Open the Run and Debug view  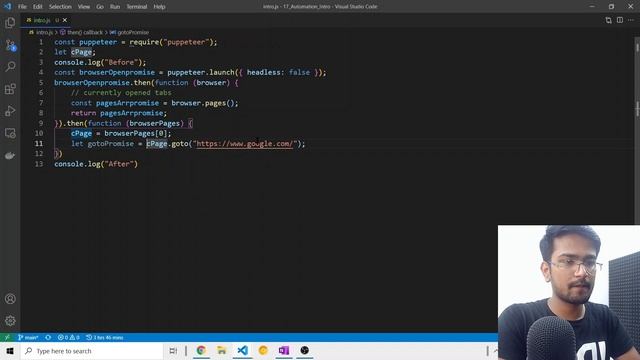[x=10, y=111]
